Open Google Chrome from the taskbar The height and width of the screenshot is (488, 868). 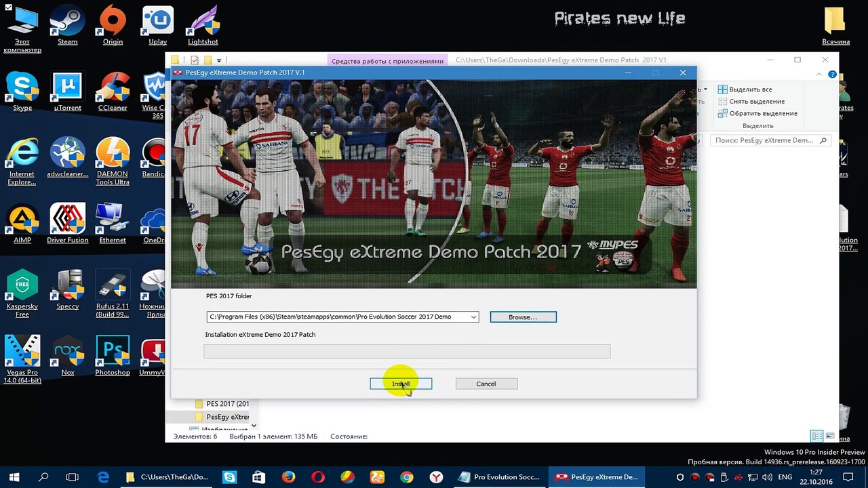[407, 477]
